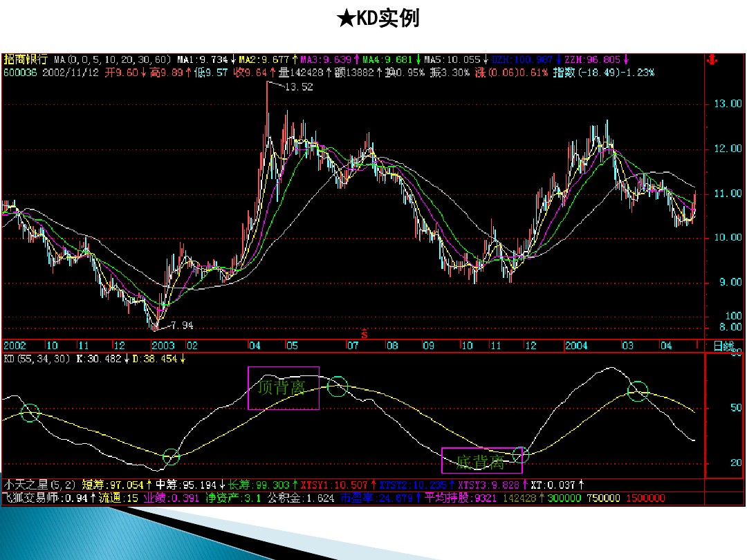747x560 pixels.
Task: Toggle the down arrow next to MA1:9.734
Action: (x=233, y=60)
